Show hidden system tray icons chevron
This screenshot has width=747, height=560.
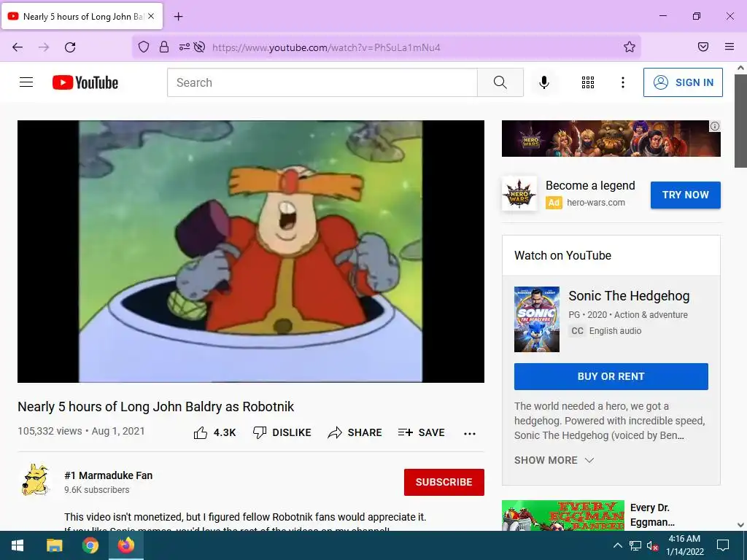tap(617, 545)
